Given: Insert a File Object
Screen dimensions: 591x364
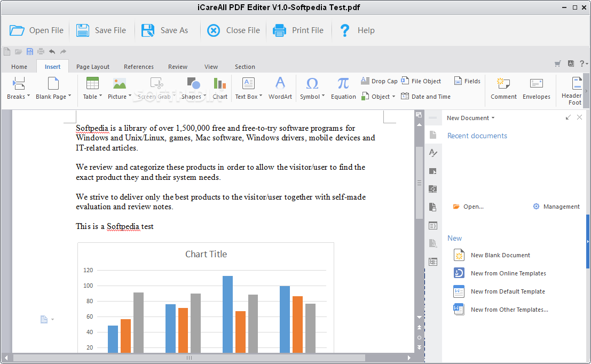Looking at the screenshot, I should click(421, 81).
